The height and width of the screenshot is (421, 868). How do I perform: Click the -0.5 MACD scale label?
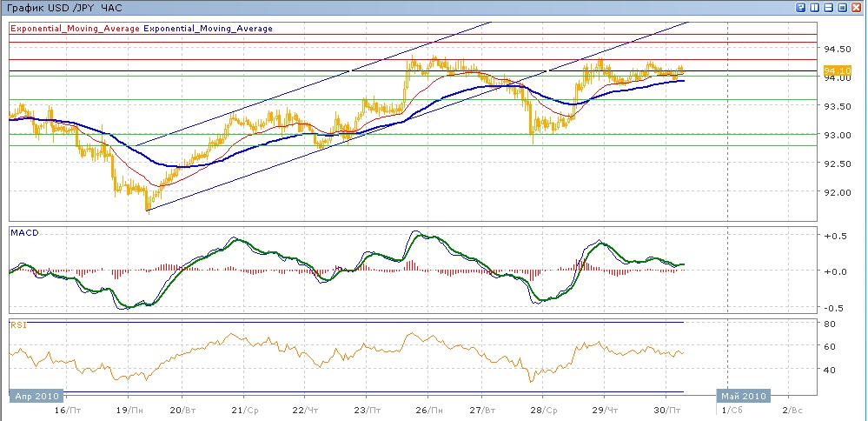(x=835, y=308)
